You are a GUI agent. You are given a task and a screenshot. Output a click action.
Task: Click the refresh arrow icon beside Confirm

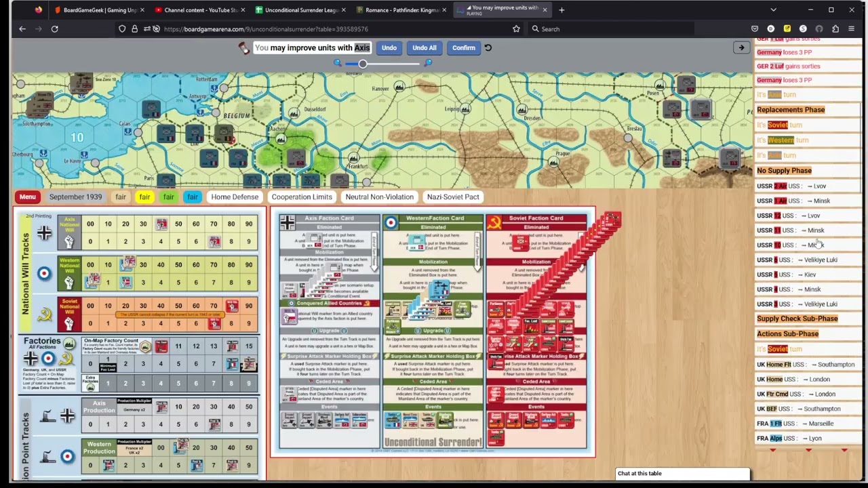(x=488, y=47)
